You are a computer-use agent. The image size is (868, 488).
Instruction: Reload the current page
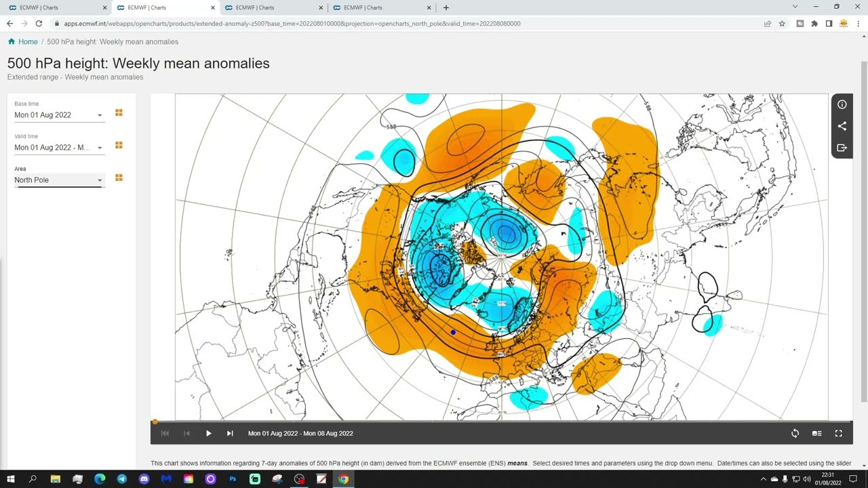click(39, 23)
